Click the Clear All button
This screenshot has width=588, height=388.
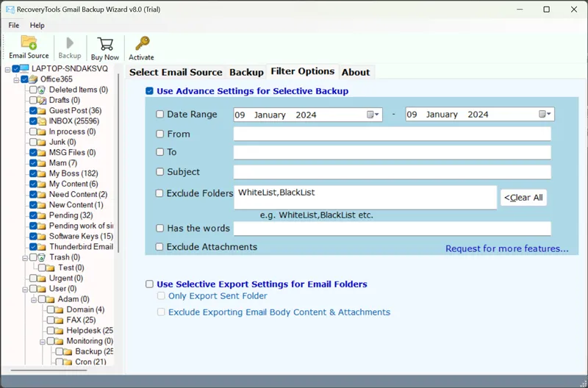tap(523, 198)
